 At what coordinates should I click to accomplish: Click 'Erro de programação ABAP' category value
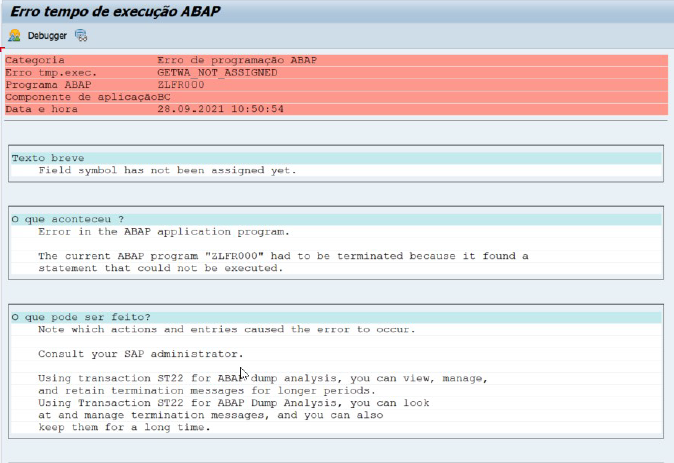tap(237, 60)
